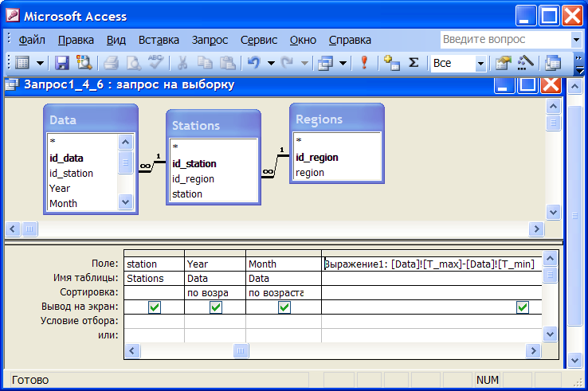
Task: Click the Stations table title bar
Action: coord(214,125)
